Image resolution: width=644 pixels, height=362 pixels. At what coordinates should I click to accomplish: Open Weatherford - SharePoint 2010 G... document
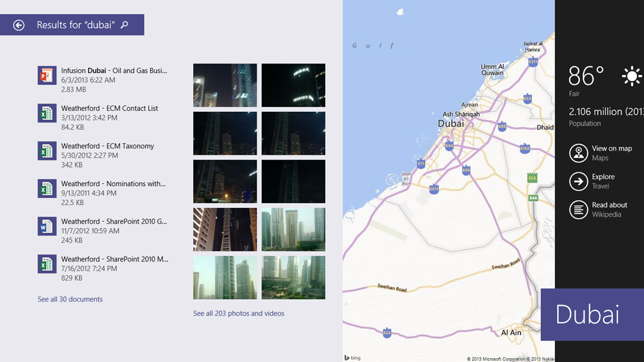tap(103, 231)
